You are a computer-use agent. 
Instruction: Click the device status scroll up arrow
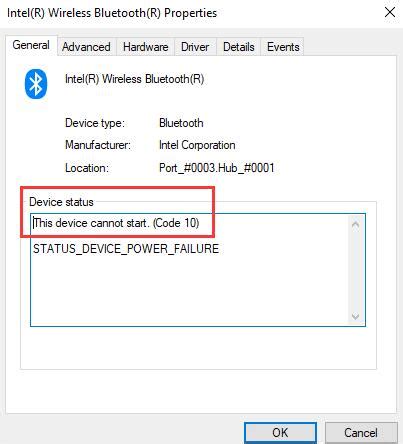pos(355,224)
